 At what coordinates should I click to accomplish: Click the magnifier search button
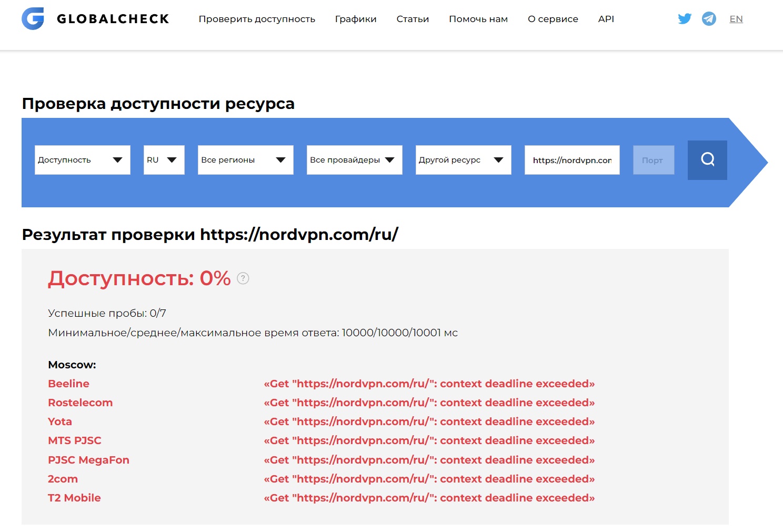click(707, 160)
